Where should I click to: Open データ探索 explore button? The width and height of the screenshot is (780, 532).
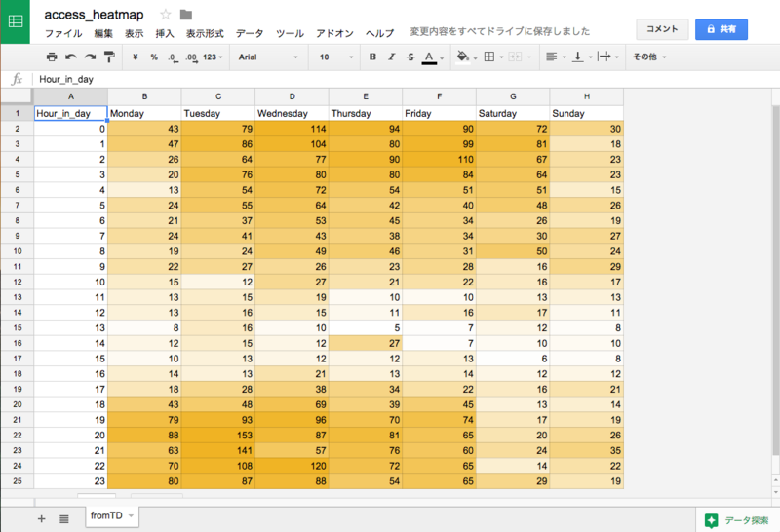[x=737, y=520]
